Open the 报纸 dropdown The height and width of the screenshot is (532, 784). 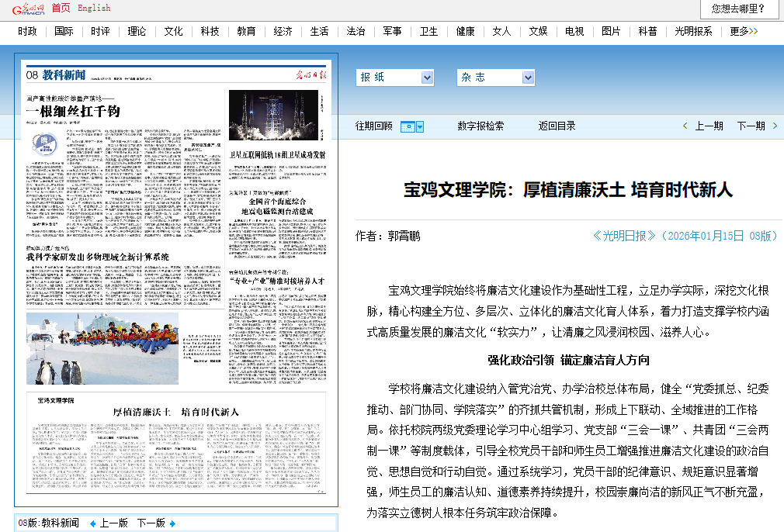click(427, 78)
